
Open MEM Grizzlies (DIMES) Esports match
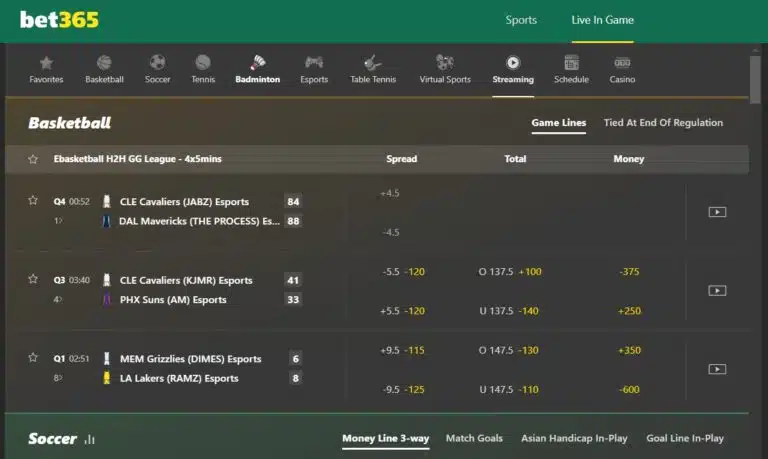point(191,359)
